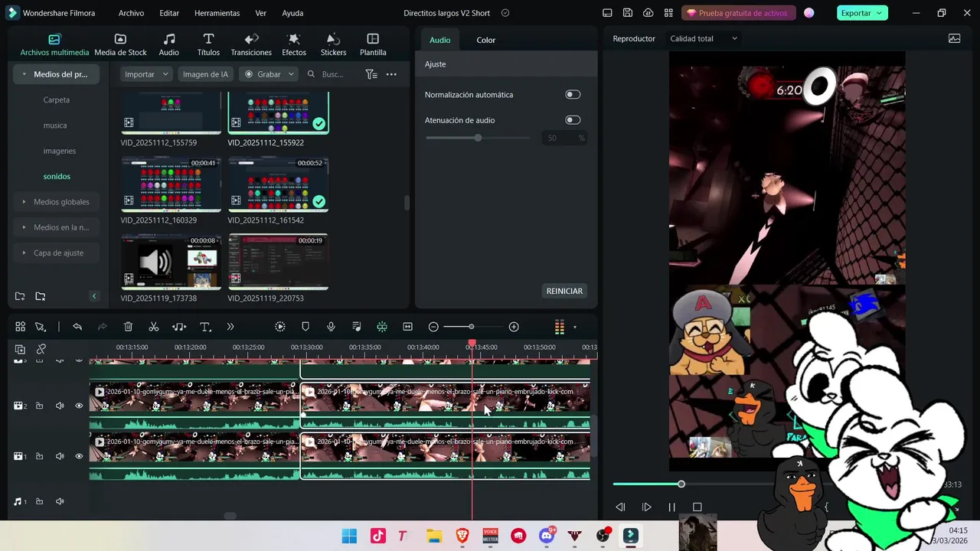Viewport: 980px width, 551px height.
Task: Expand Medios globales folder
Action: (x=25, y=202)
